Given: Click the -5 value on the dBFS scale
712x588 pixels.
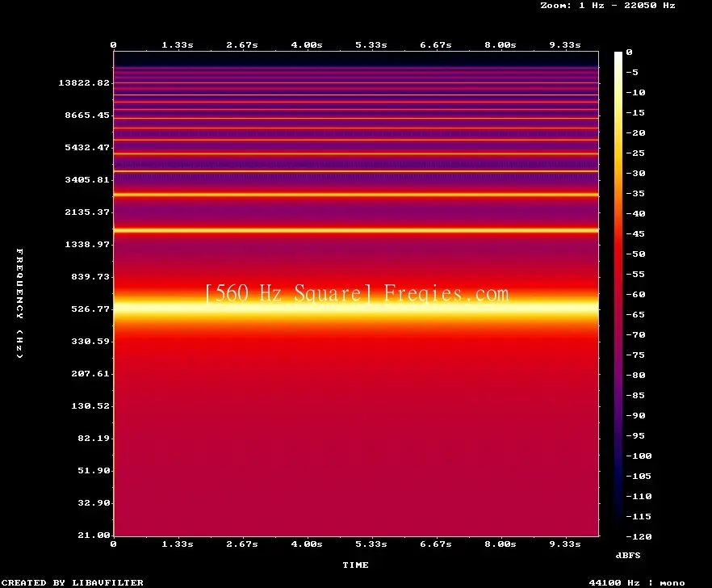Looking at the screenshot, I should click(x=632, y=72).
